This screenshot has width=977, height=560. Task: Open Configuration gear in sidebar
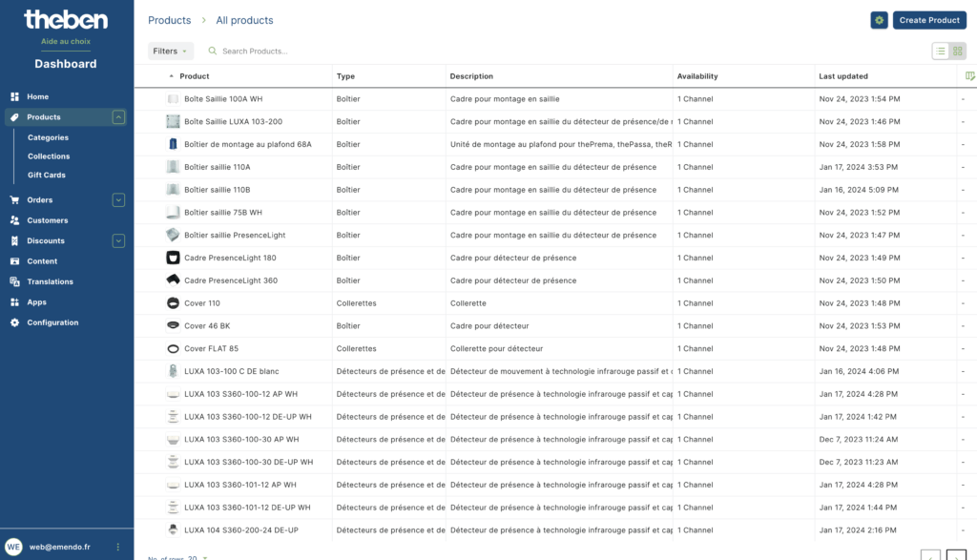[14, 322]
